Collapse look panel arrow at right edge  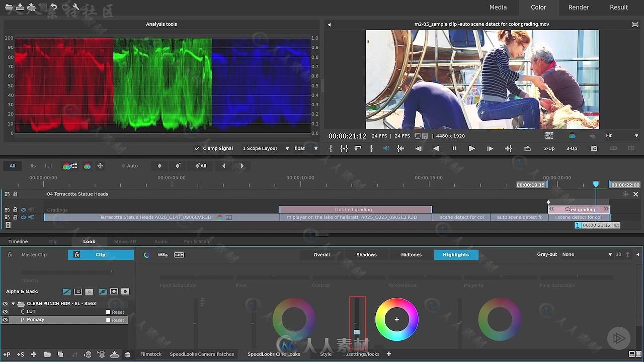click(638, 254)
